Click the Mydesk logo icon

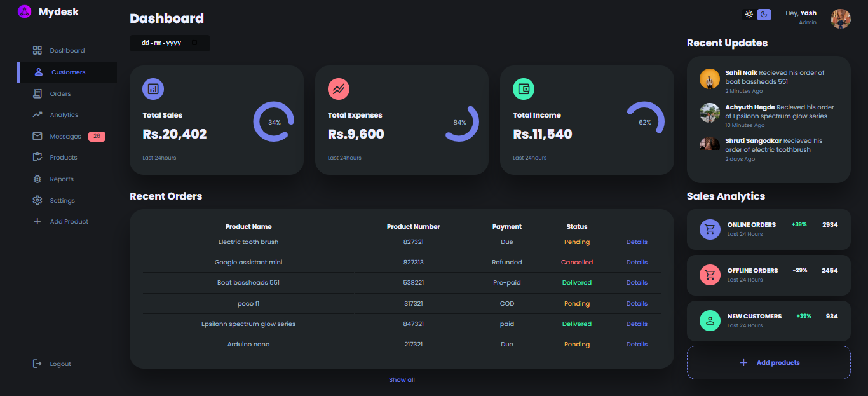[x=24, y=11]
